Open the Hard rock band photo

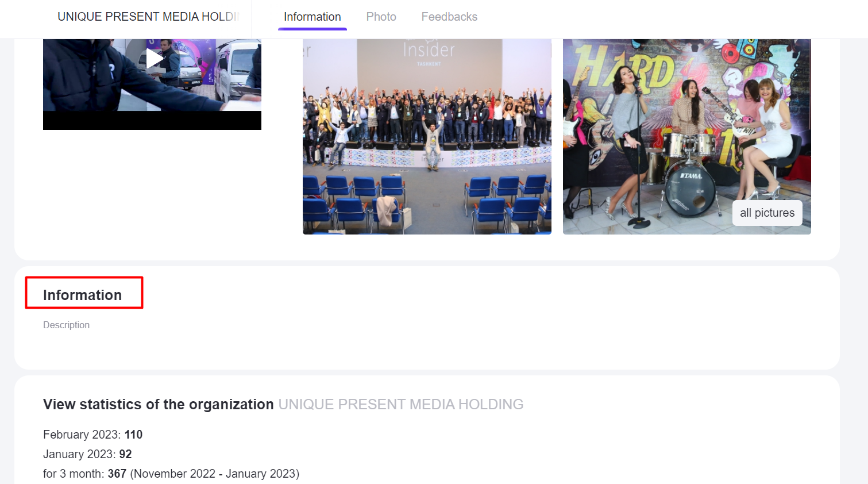[x=687, y=137]
